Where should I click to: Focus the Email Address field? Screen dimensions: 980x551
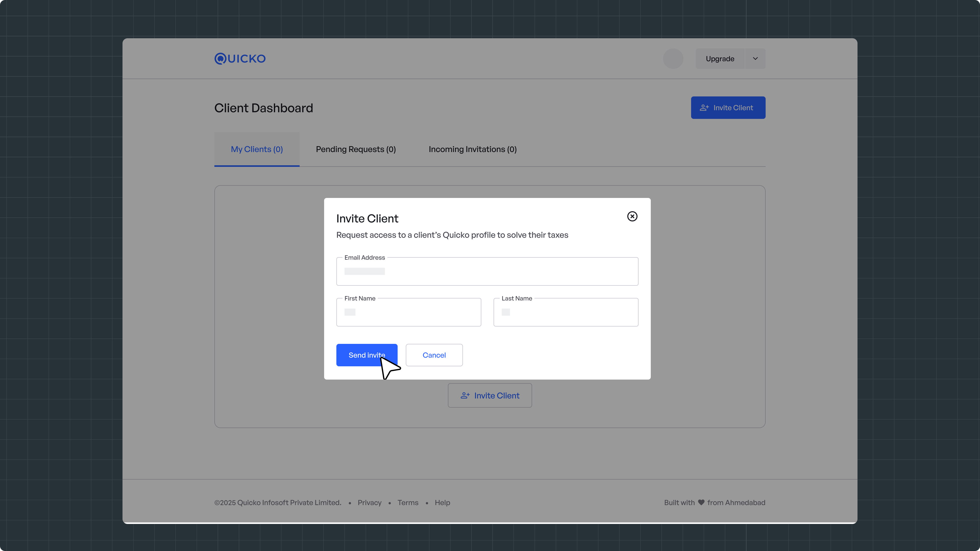[x=487, y=271]
